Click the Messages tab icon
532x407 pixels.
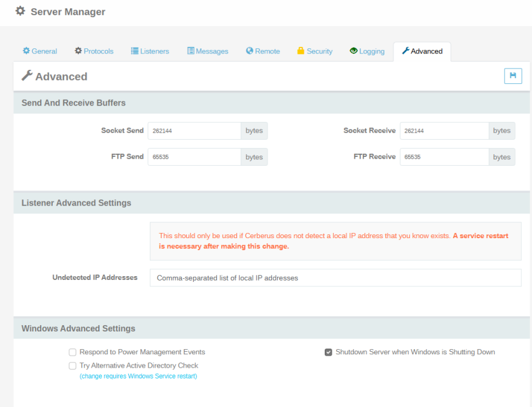click(191, 51)
